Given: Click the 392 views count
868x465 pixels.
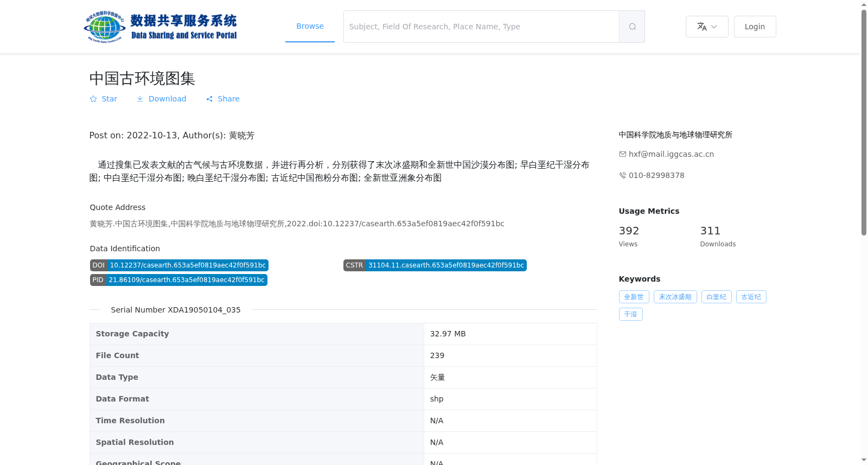Looking at the screenshot, I should (629, 231).
